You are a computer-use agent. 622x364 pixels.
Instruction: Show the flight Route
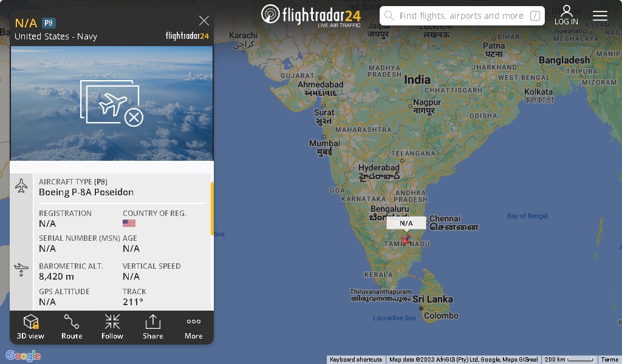click(72, 327)
